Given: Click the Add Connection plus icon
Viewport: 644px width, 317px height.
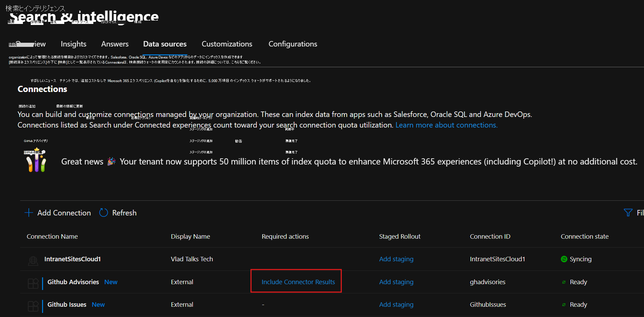Looking at the screenshot, I should pyautogui.click(x=29, y=213).
